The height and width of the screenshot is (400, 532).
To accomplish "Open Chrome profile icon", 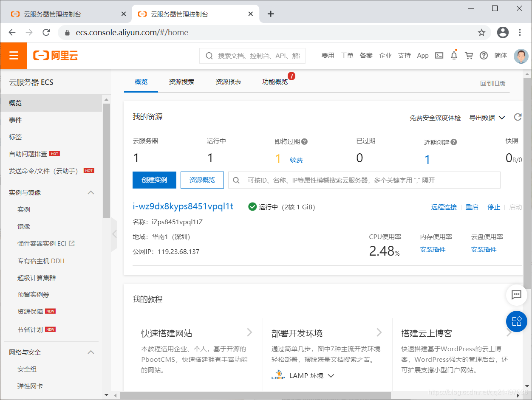I will tap(503, 32).
